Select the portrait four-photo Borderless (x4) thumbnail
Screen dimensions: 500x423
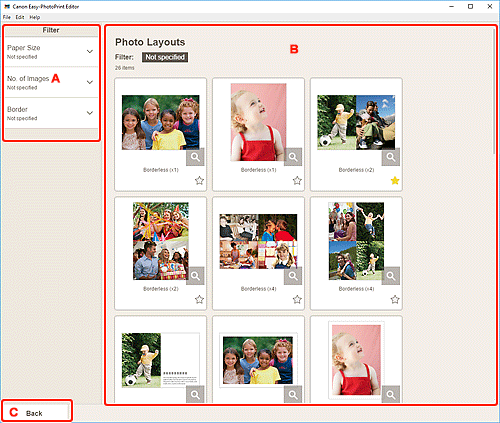(x=356, y=241)
